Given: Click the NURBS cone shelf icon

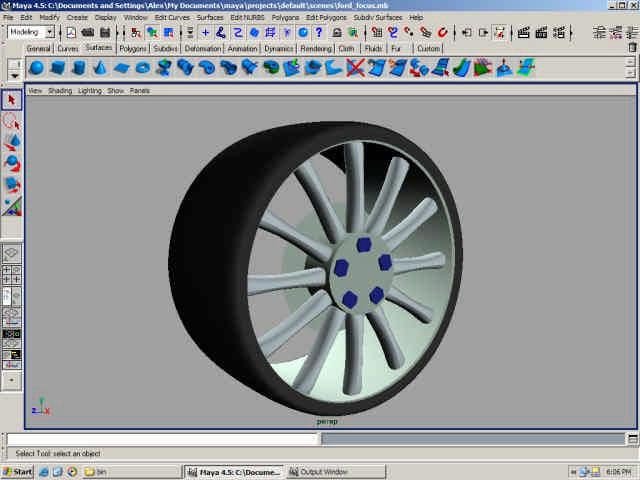Looking at the screenshot, I should click(x=100, y=68).
